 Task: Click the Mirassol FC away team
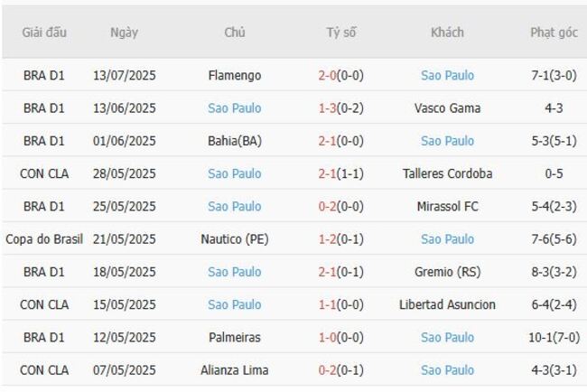[447, 207]
